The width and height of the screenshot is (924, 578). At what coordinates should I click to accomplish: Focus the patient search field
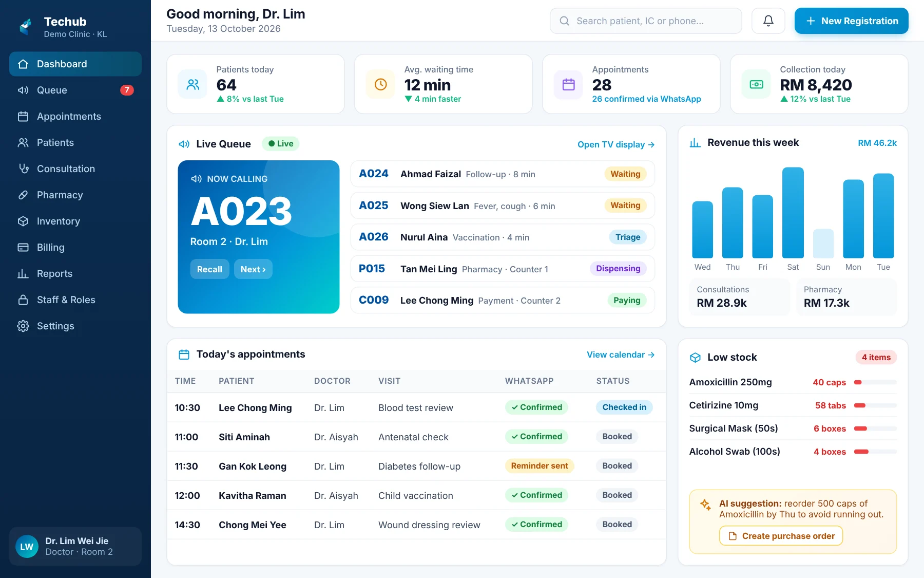(646, 21)
